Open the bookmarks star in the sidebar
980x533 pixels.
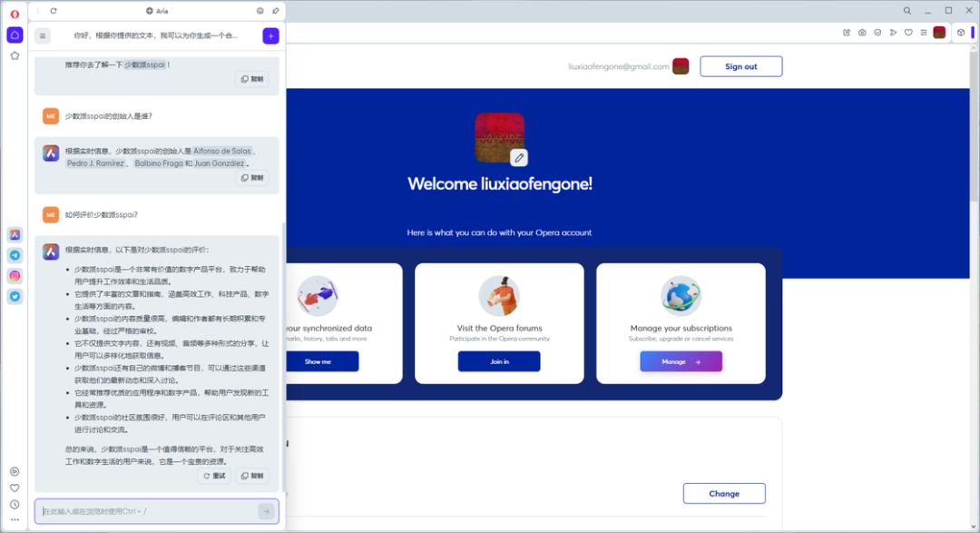pos(15,55)
